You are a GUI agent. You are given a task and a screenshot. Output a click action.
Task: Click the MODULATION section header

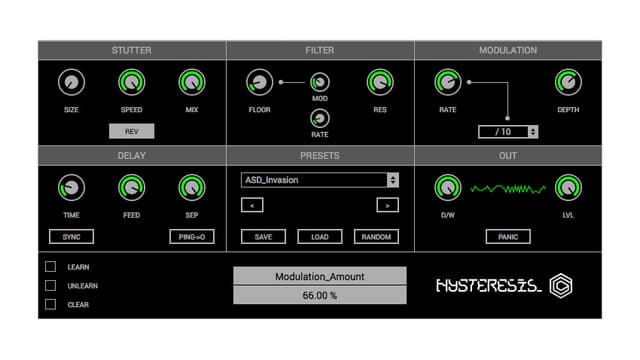click(x=508, y=50)
